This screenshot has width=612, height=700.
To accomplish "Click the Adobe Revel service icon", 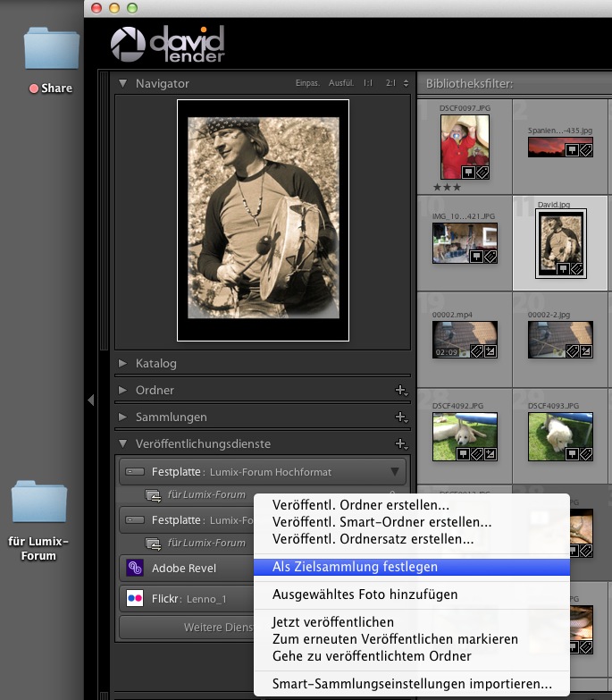I will click(x=135, y=567).
